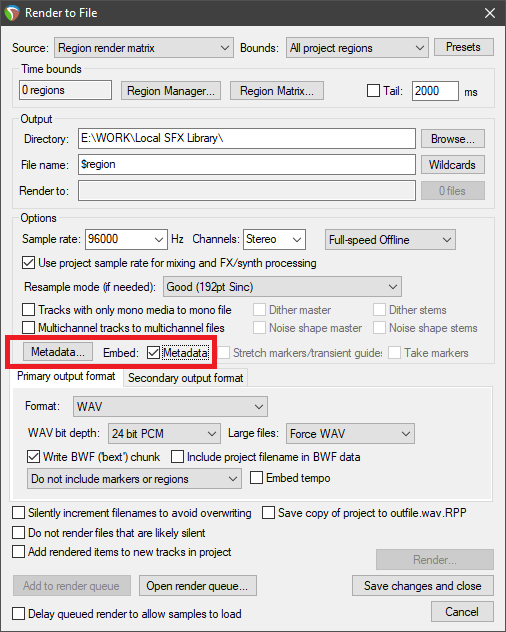Click the Wildcards button
The image size is (506, 632).
pyautogui.click(x=452, y=165)
